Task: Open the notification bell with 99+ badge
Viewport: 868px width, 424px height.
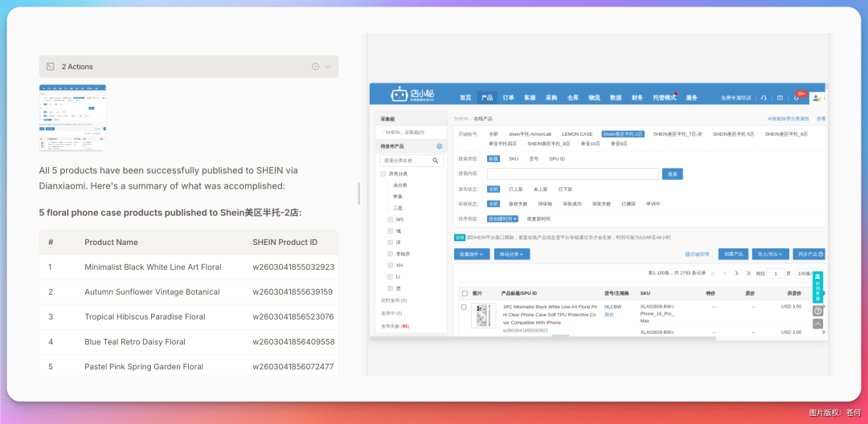Action: tap(796, 98)
